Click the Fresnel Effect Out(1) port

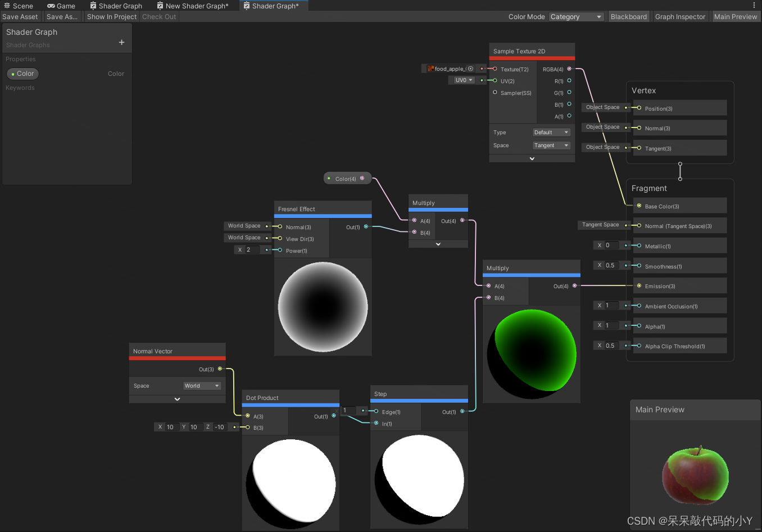click(366, 226)
